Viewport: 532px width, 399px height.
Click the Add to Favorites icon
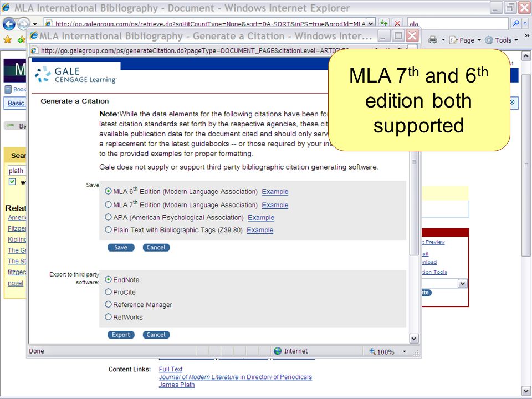(x=22, y=40)
